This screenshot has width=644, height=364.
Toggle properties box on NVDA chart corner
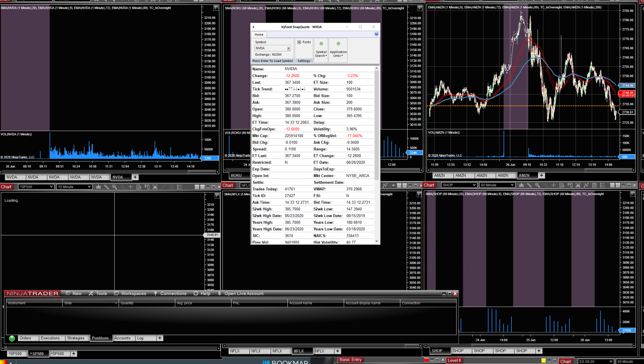point(216,8)
